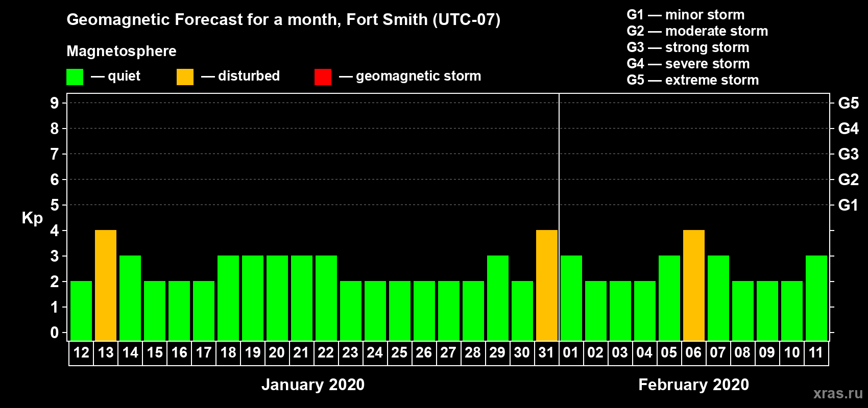Screen dimensions: 868x408
Task: Click the green bar for January 12
Action: click(81, 311)
